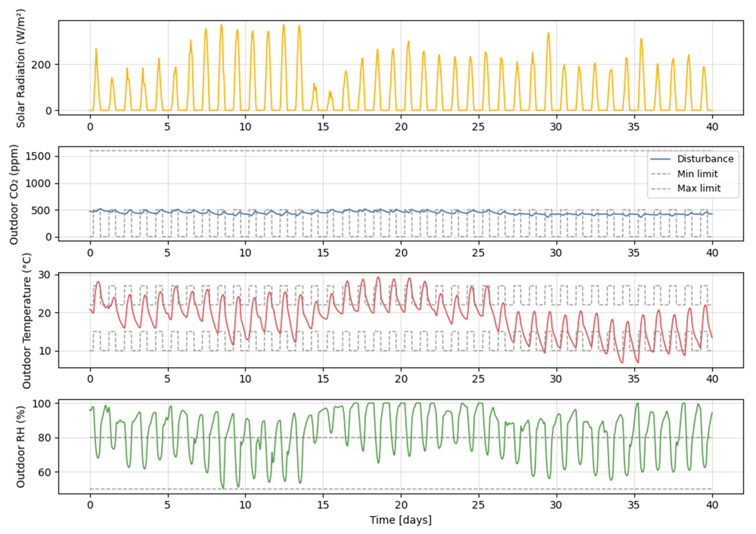Click the Time [days] axis label
The height and width of the screenshot is (534, 756).
click(x=400, y=520)
